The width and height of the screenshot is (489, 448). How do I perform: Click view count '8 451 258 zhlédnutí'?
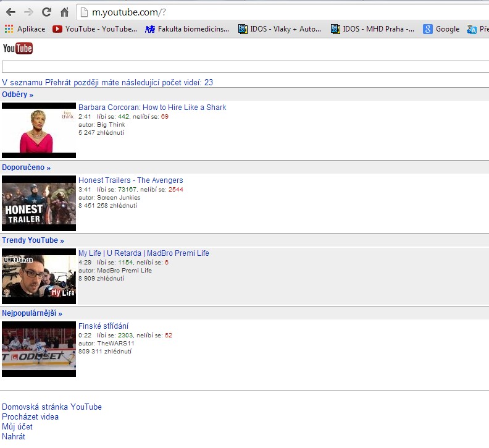[107, 205]
